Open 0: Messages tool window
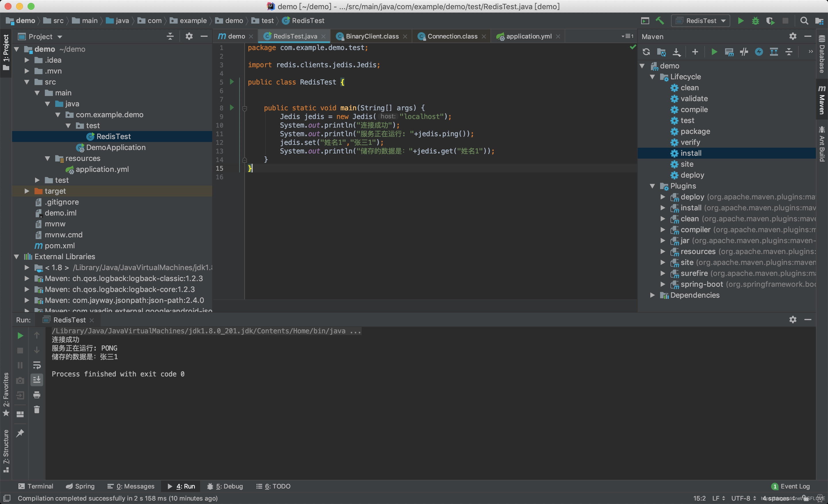The width and height of the screenshot is (828, 504). (131, 486)
